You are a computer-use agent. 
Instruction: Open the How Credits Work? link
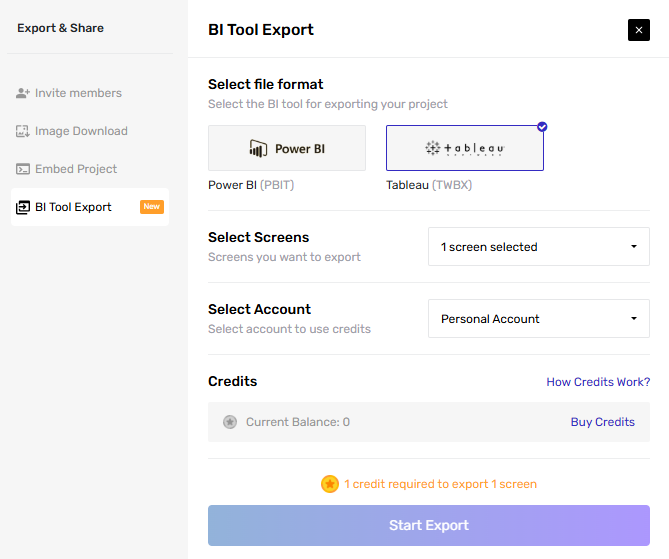tap(597, 382)
